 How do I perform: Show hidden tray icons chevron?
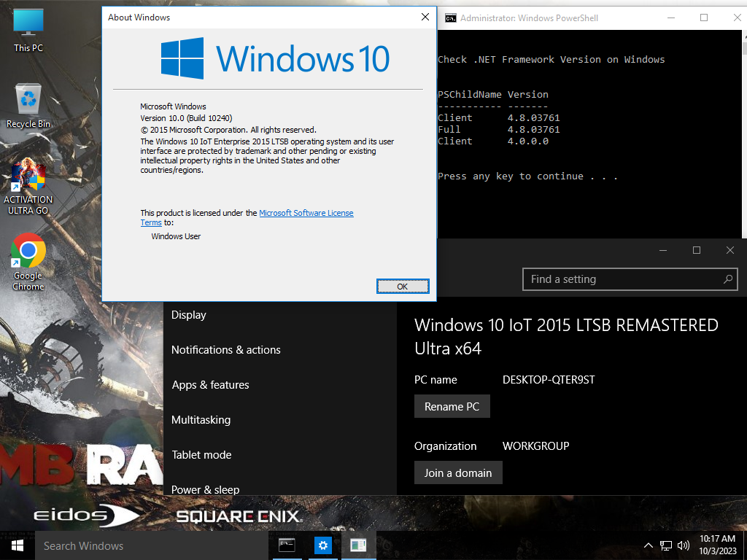coord(649,545)
